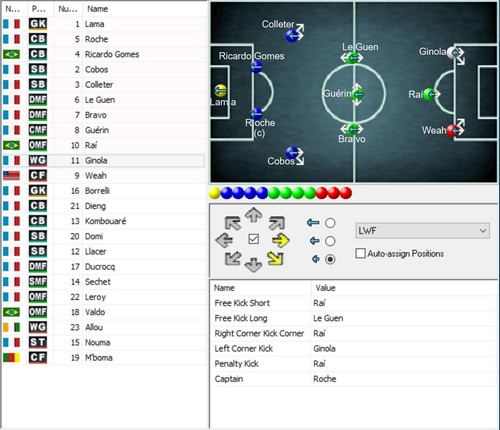
Task: Click the GK position badge for Lama
Action: tap(38, 24)
